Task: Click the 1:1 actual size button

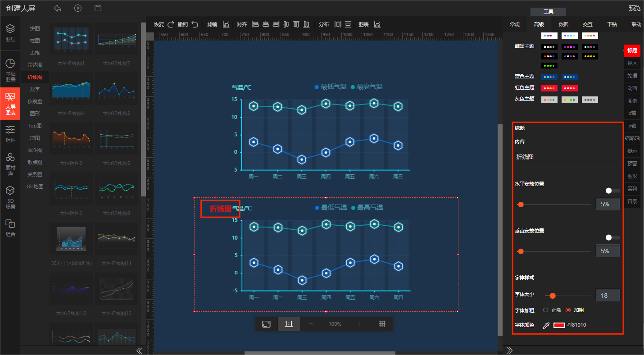Action: (x=289, y=324)
